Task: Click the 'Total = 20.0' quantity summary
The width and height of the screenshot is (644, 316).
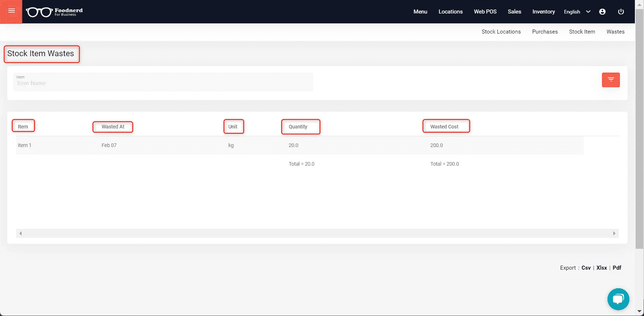Action: click(x=302, y=164)
